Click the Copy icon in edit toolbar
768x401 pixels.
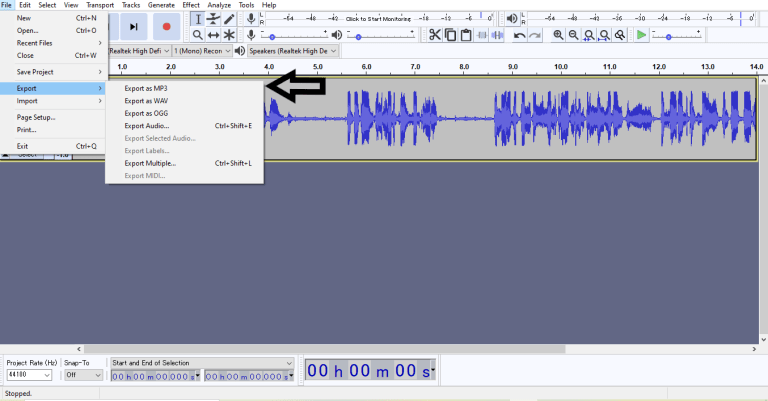pyautogui.click(x=450, y=35)
